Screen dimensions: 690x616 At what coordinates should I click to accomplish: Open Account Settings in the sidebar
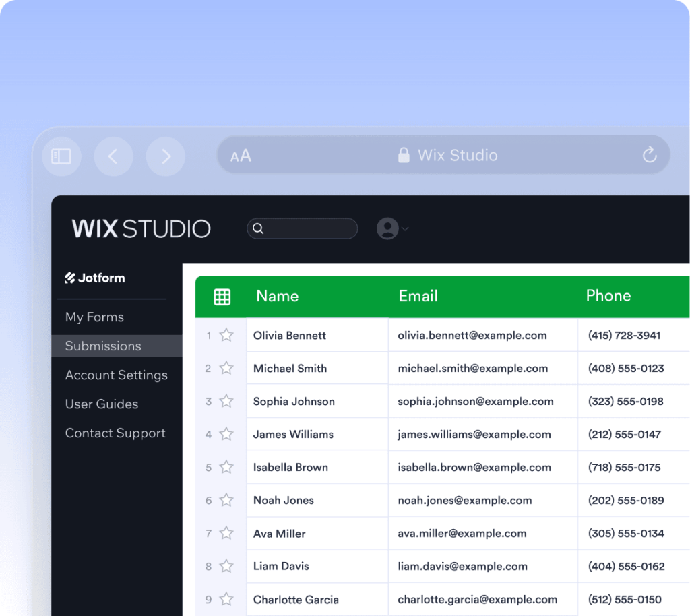[x=117, y=375]
